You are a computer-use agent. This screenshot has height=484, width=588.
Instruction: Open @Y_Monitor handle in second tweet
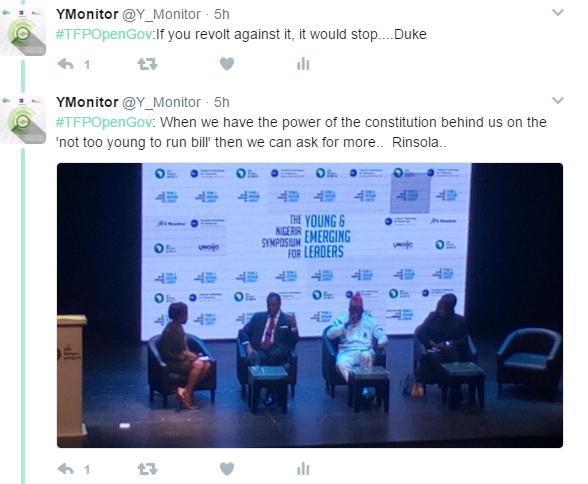[162, 102]
